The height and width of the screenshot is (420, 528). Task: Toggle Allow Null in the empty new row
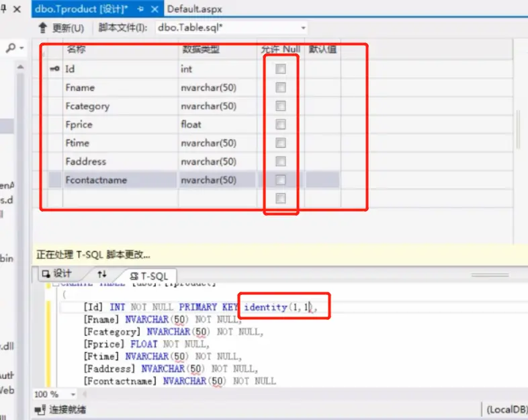click(281, 198)
